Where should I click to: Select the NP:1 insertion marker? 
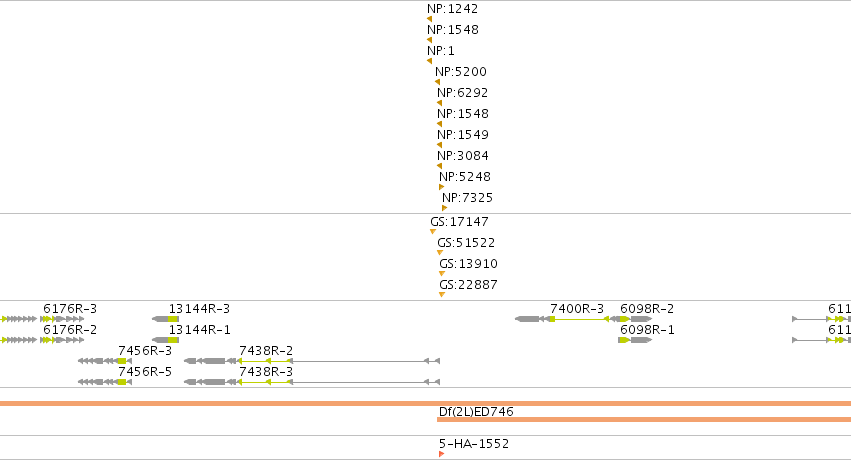(429, 61)
